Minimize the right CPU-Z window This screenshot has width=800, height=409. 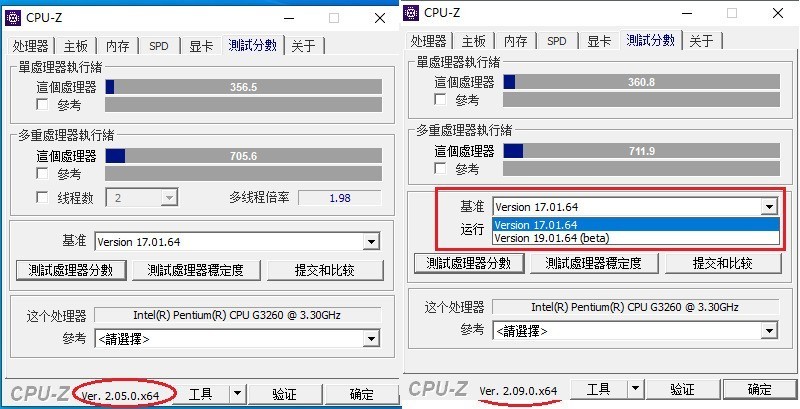tap(687, 13)
